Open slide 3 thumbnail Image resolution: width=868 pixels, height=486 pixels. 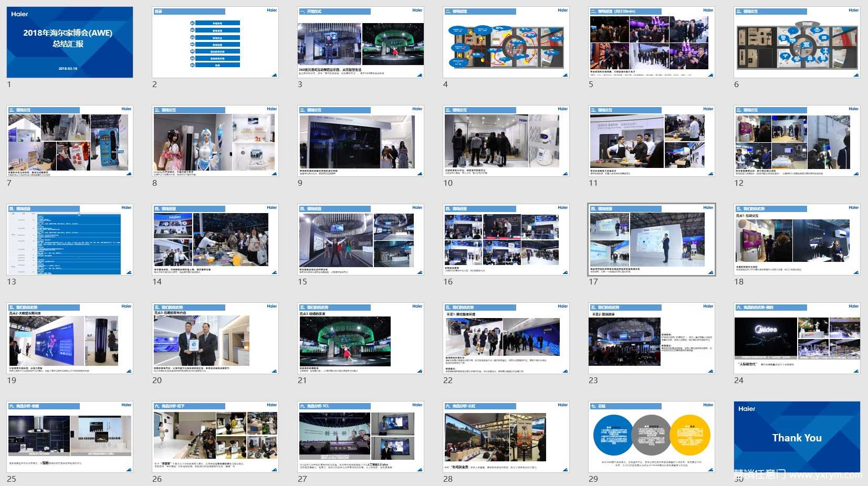click(361, 43)
